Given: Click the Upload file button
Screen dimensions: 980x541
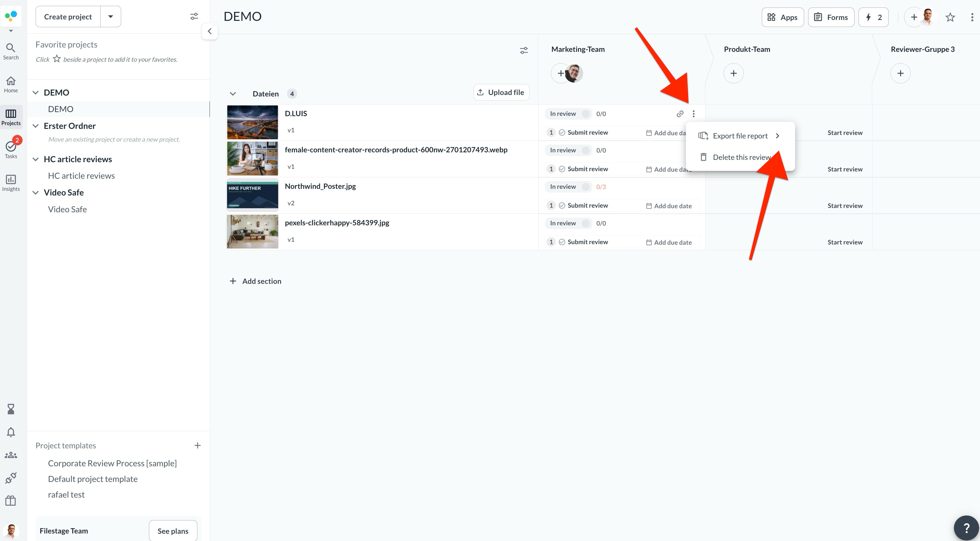Looking at the screenshot, I should (501, 92).
